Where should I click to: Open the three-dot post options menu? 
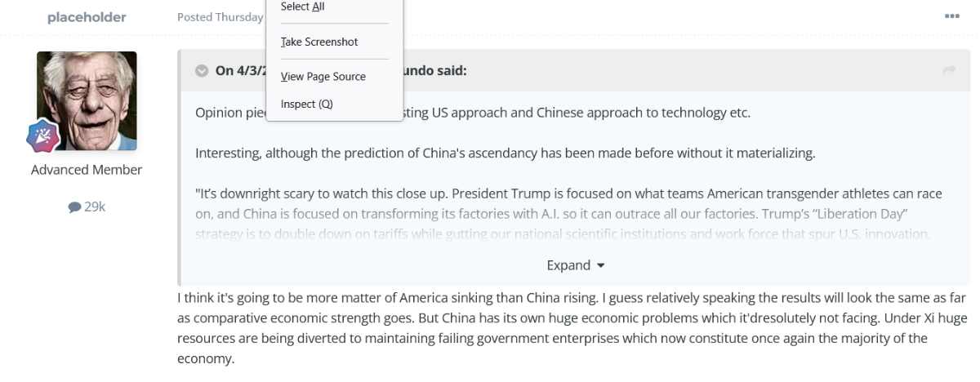pos(951,16)
